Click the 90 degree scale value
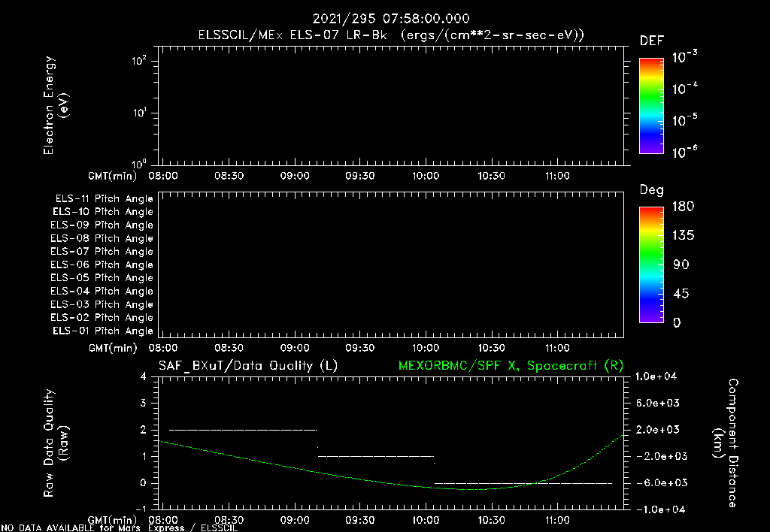The height and width of the screenshot is (532, 770). tap(681, 264)
